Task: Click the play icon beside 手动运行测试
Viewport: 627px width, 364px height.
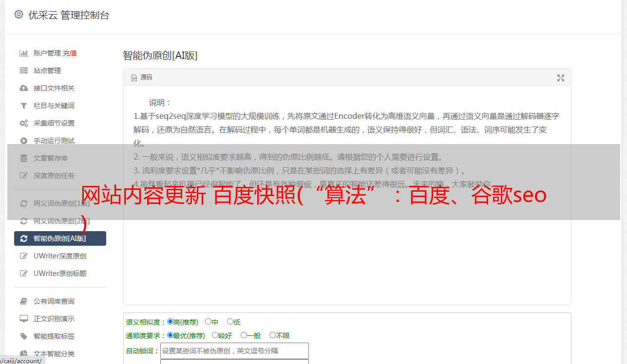Action: 23,141
